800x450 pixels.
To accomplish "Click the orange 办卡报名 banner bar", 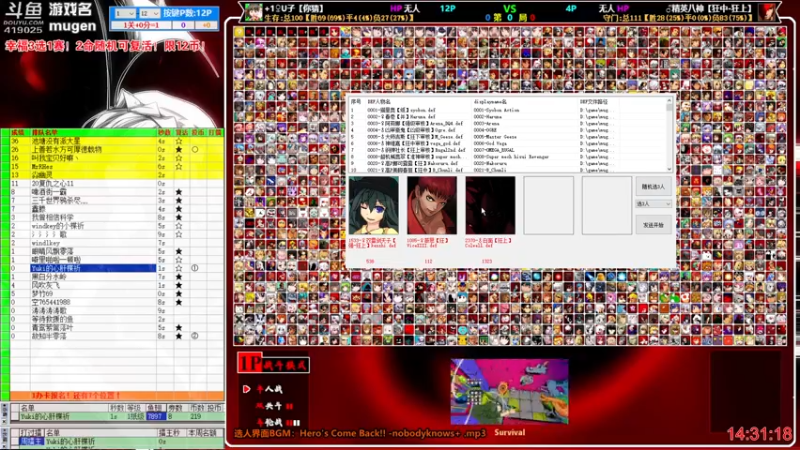I will coord(116,395).
